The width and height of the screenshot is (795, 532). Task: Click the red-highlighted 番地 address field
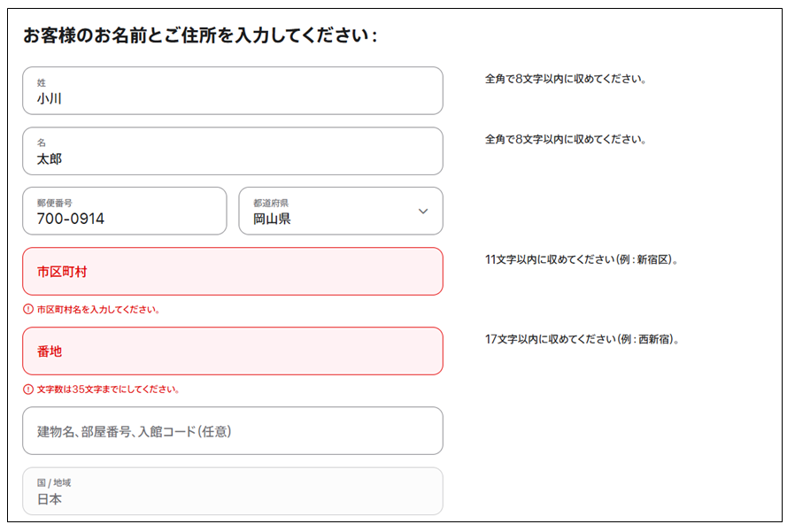pos(233,351)
